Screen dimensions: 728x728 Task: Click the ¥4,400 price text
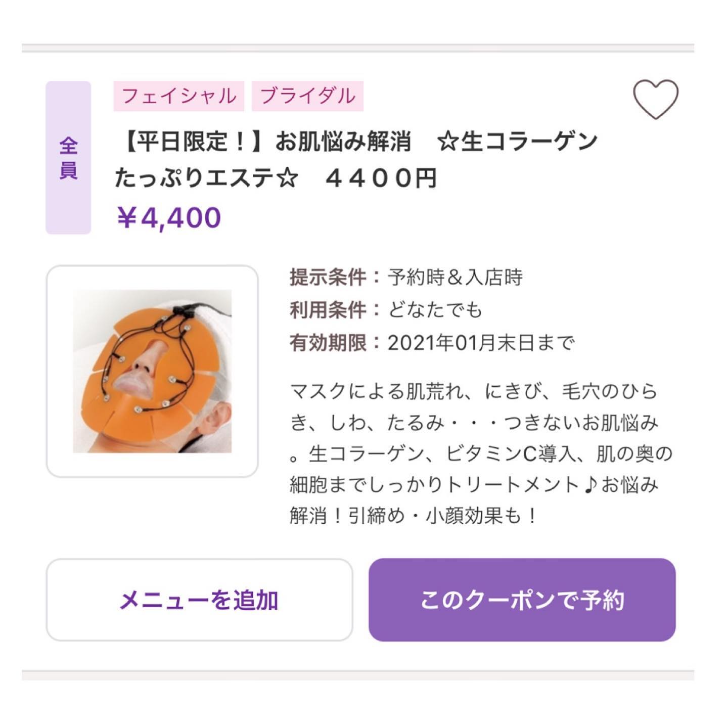tap(168, 218)
